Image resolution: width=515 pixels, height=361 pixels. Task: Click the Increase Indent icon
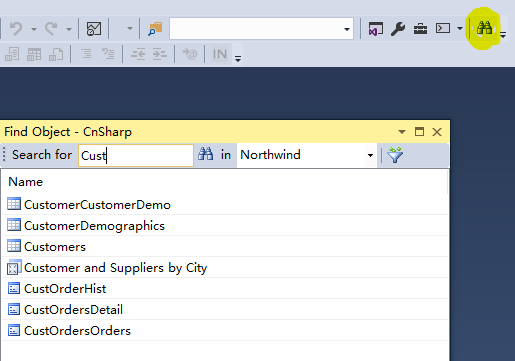click(x=160, y=54)
